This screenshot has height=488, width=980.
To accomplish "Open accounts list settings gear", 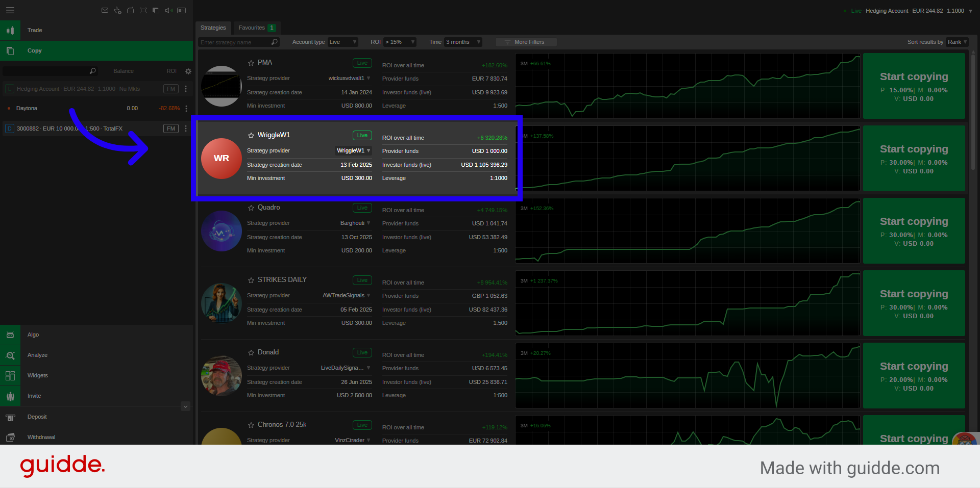I will (x=188, y=71).
